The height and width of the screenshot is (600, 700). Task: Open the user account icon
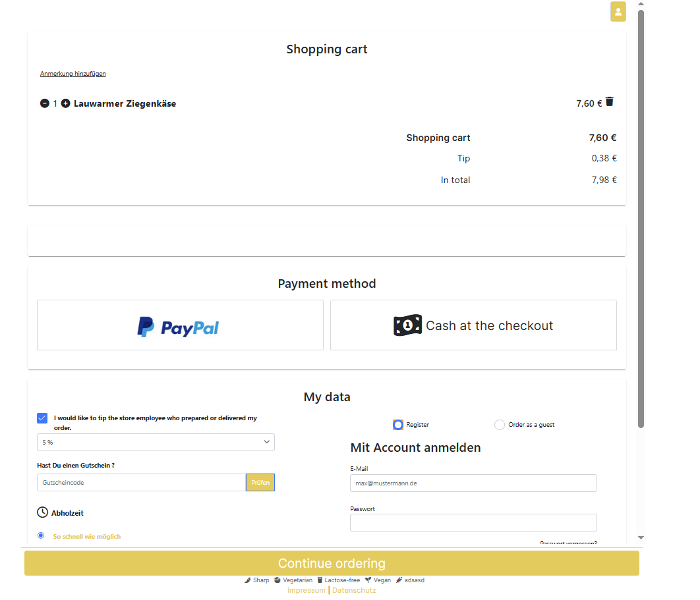click(x=618, y=12)
